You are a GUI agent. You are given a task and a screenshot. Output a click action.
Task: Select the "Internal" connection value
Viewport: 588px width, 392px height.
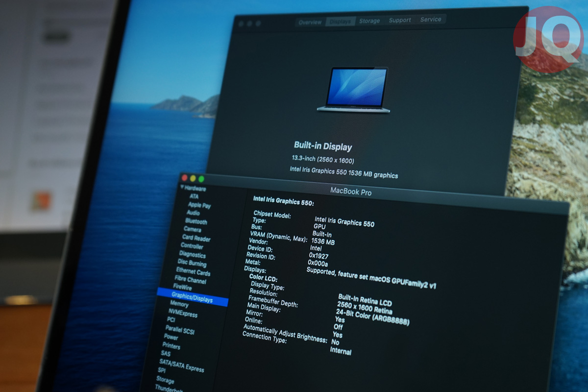pos(341,351)
